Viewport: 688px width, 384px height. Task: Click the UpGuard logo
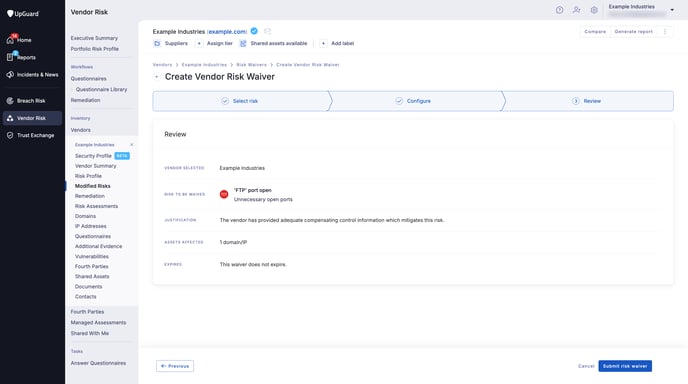(23, 14)
